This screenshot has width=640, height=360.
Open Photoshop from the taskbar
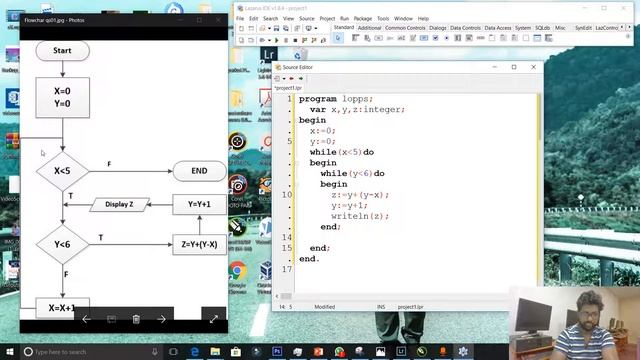[x=277, y=352]
